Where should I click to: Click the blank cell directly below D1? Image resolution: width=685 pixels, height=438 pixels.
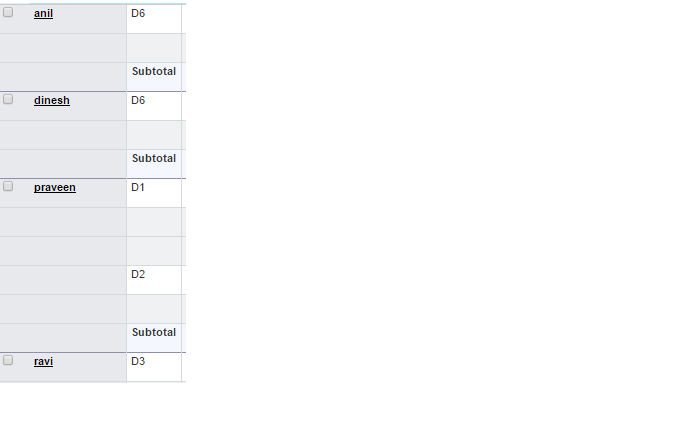pyautogui.click(x=154, y=221)
